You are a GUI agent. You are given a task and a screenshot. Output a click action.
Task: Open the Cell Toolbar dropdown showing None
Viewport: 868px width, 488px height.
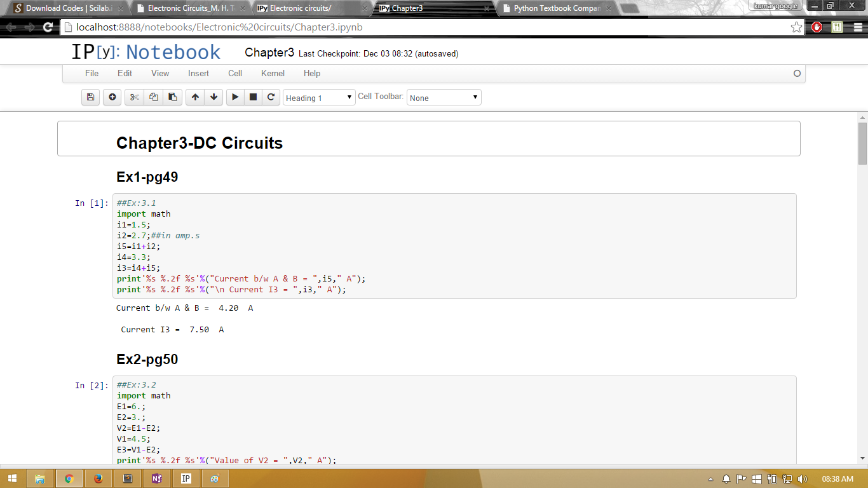[444, 97]
